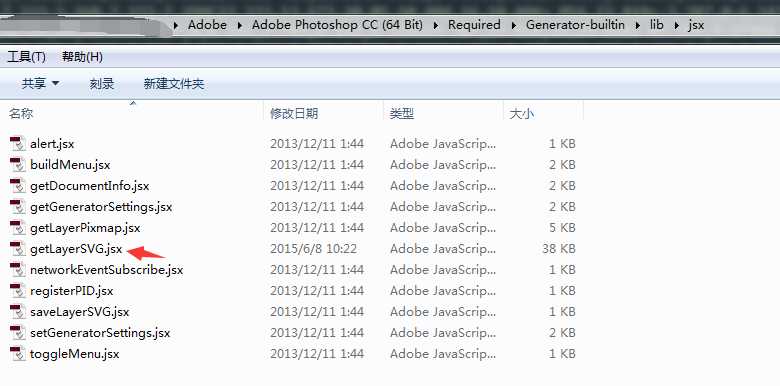Click the getLayerSVG.jsx file icon
780x386 pixels.
pyautogui.click(x=17, y=249)
